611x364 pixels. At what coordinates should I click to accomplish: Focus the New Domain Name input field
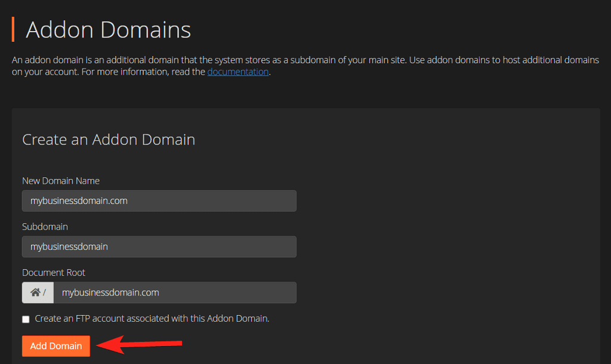point(159,201)
